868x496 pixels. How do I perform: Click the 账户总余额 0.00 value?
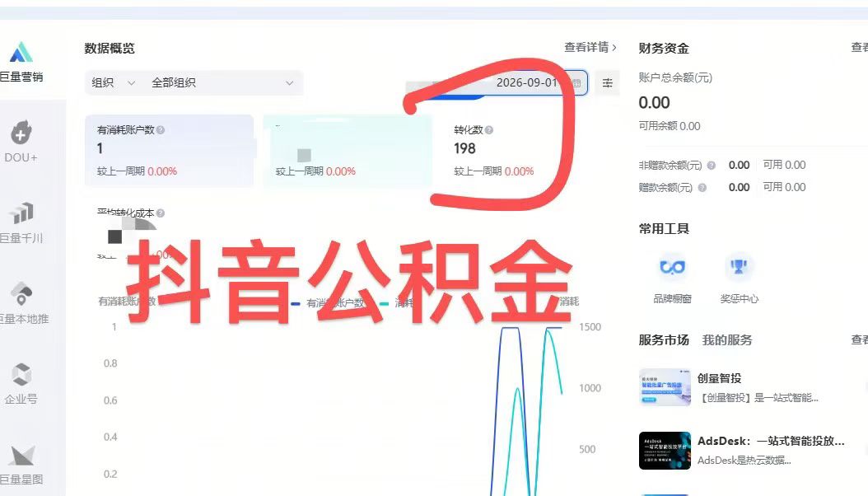[x=655, y=103]
